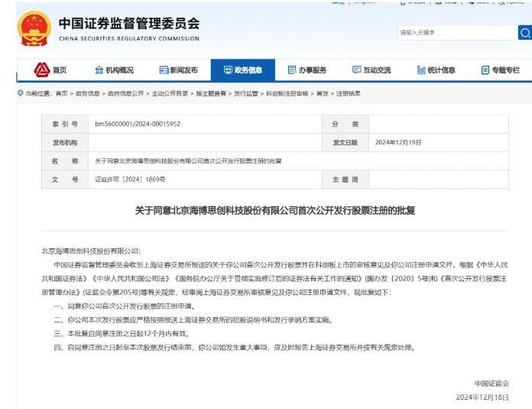Go to 按主题查看 in the breadcrumb
Image resolution: width=532 pixels, height=409 pixels.
(x=211, y=93)
